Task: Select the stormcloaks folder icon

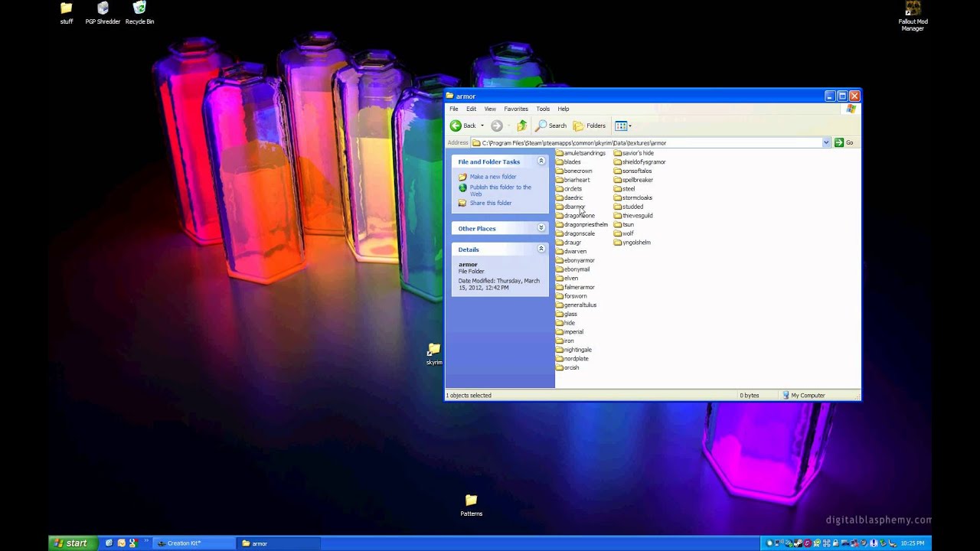Action: point(618,197)
